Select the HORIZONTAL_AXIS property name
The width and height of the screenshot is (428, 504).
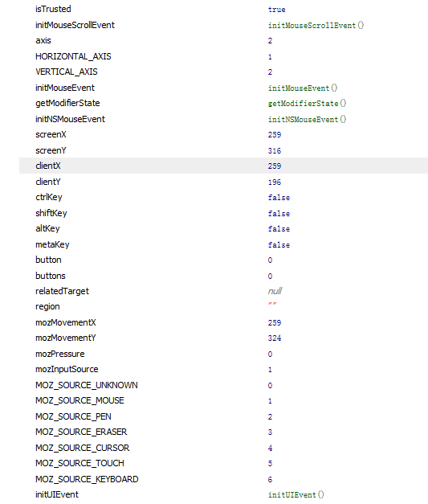tap(73, 56)
